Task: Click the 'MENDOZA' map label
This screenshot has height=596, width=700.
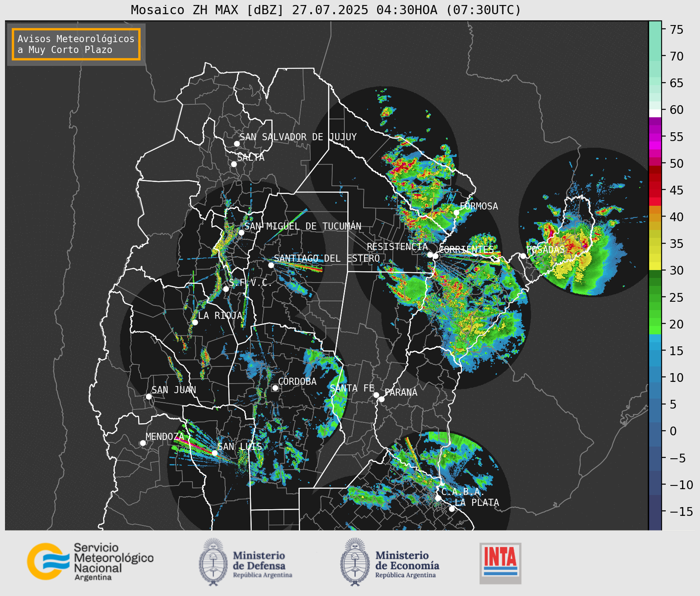Action: 165,437
